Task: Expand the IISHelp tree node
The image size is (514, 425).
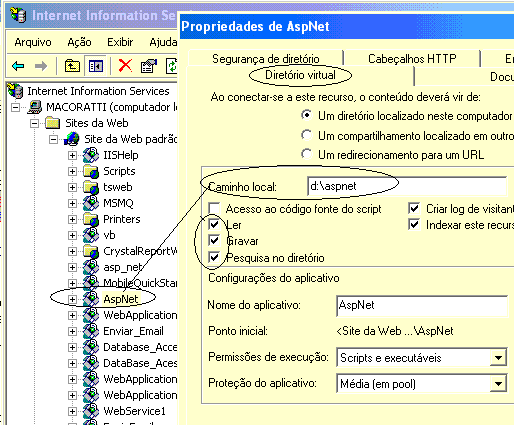Action: tap(72, 155)
